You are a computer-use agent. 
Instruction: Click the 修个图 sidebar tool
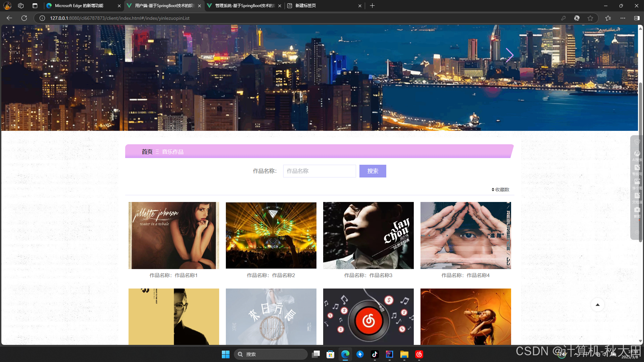tap(637, 184)
